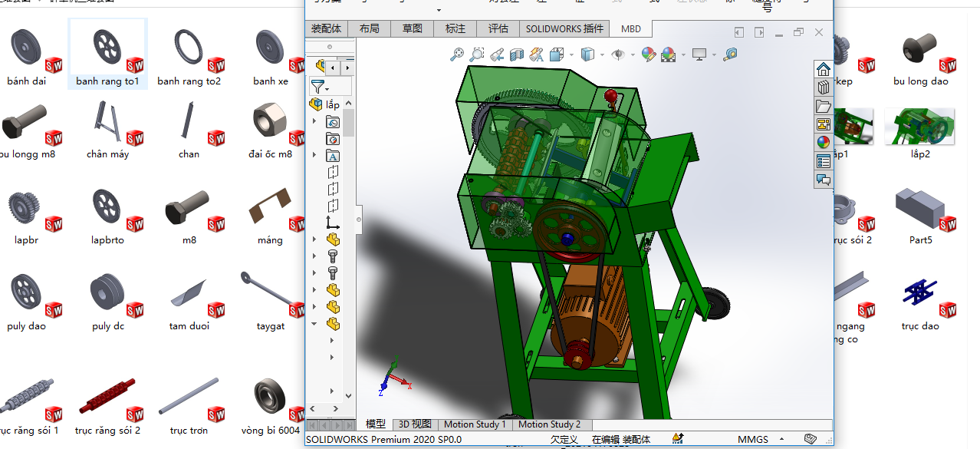Open the Motion Study 2 tab
Screen dimensions: 980x449
click(549, 424)
